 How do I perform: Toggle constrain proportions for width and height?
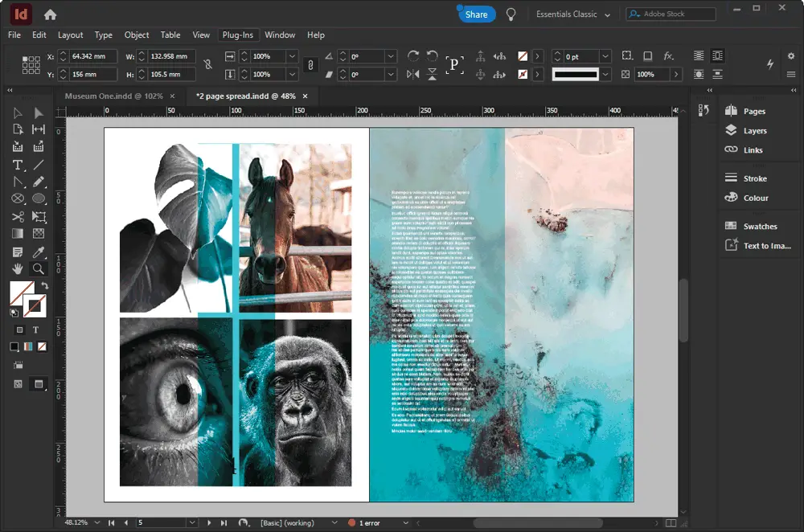point(207,64)
